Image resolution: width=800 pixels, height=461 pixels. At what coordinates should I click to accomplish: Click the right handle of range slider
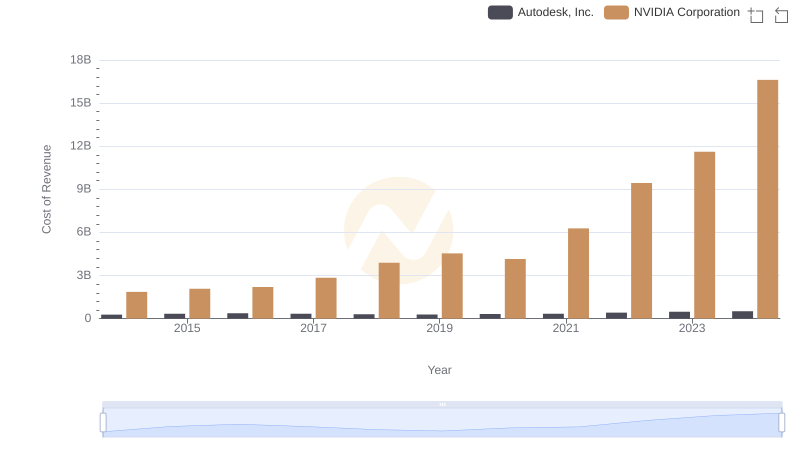click(782, 423)
